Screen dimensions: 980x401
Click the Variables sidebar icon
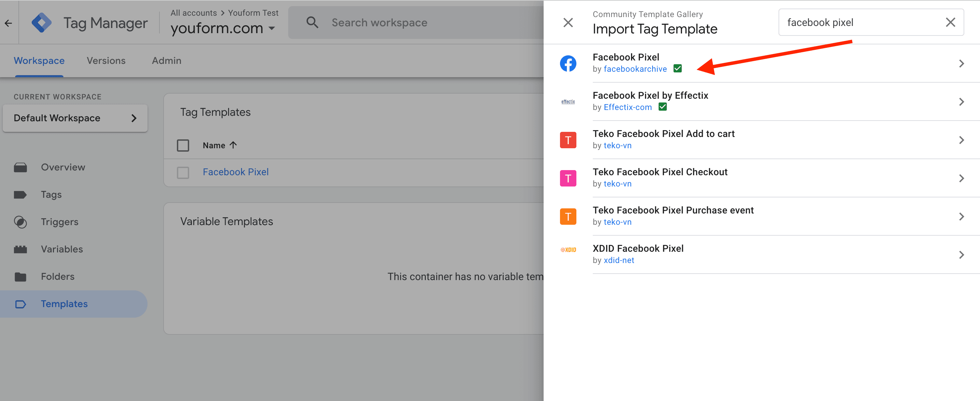click(20, 250)
